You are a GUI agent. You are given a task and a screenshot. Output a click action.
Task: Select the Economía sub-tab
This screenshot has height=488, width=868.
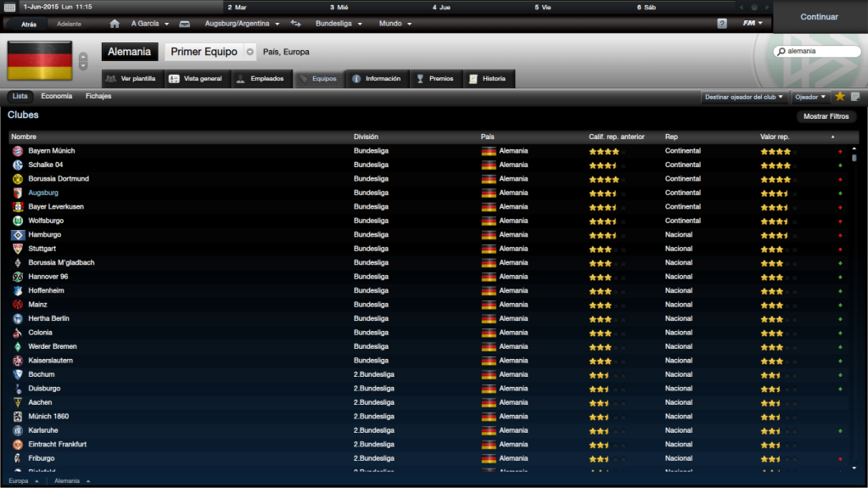click(x=57, y=97)
